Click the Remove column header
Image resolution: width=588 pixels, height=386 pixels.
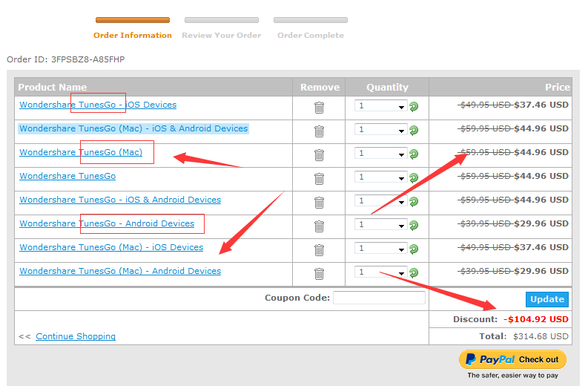pos(320,87)
